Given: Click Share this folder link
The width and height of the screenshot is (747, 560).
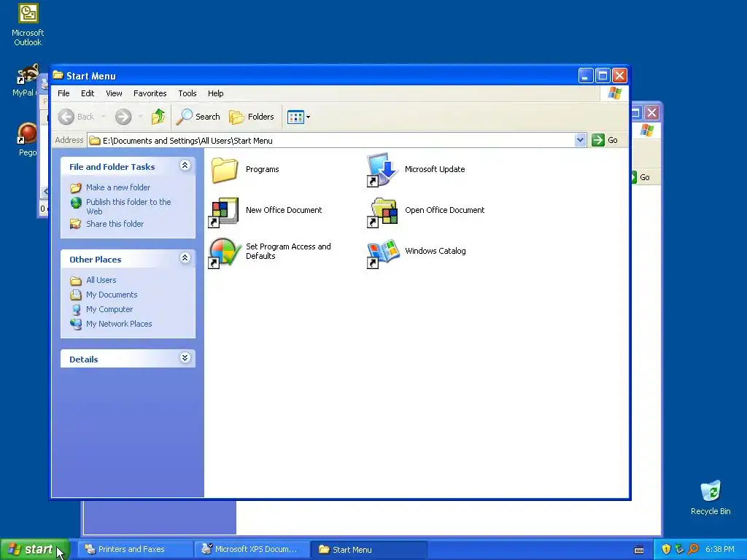Looking at the screenshot, I should [115, 224].
